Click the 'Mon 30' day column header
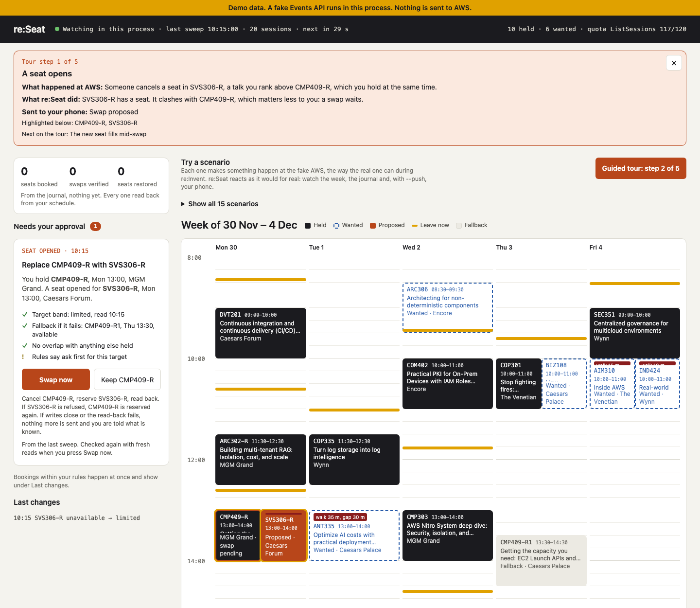 (x=227, y=248)
